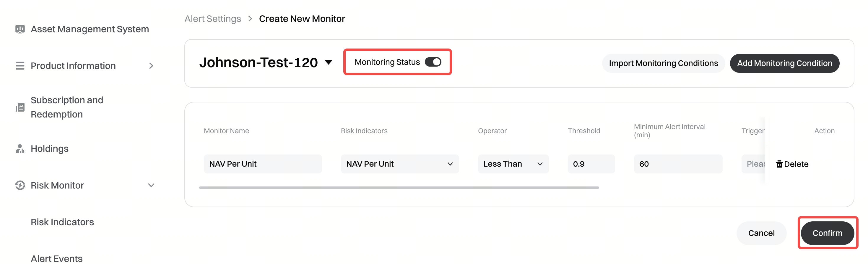The height and width of the screenshot is (264, 868).
Task: Open the Johnson-Test-120 product dropdown
Action: (329, 62)
